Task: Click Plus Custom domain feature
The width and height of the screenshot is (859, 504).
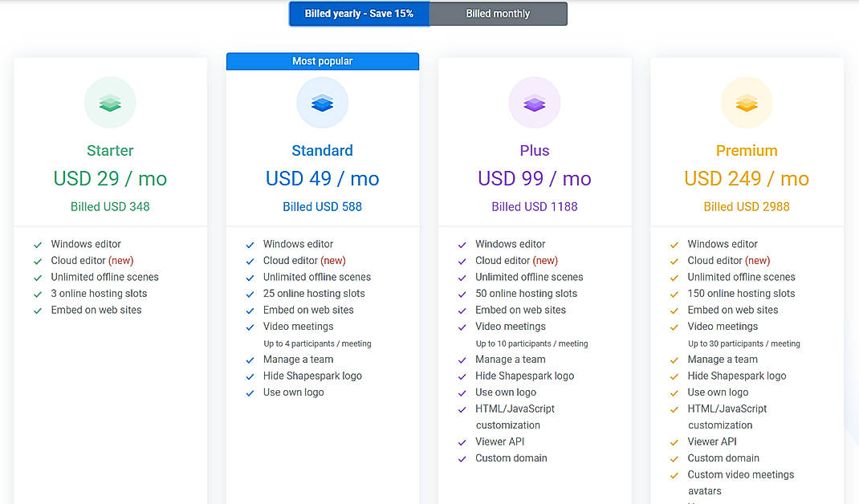Action: tap(511, 458)
